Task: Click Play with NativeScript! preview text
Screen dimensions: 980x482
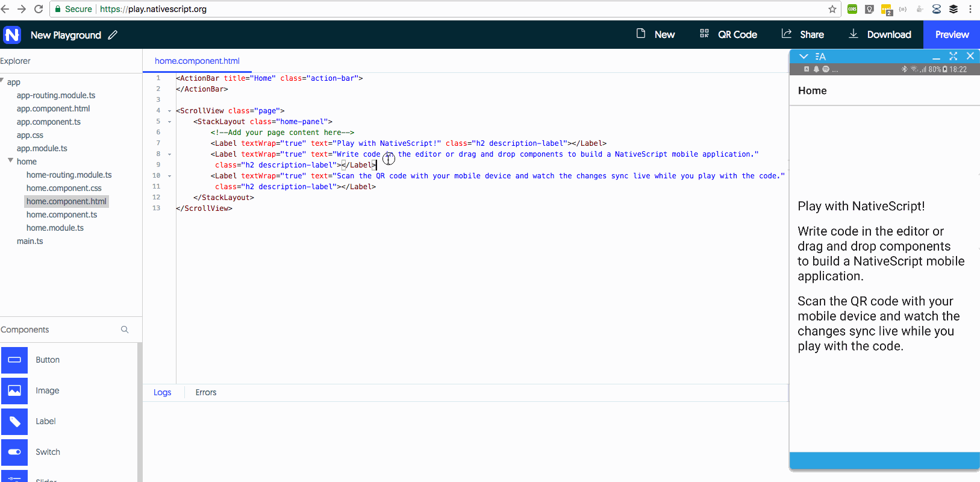Action: [x=861, y=206]
